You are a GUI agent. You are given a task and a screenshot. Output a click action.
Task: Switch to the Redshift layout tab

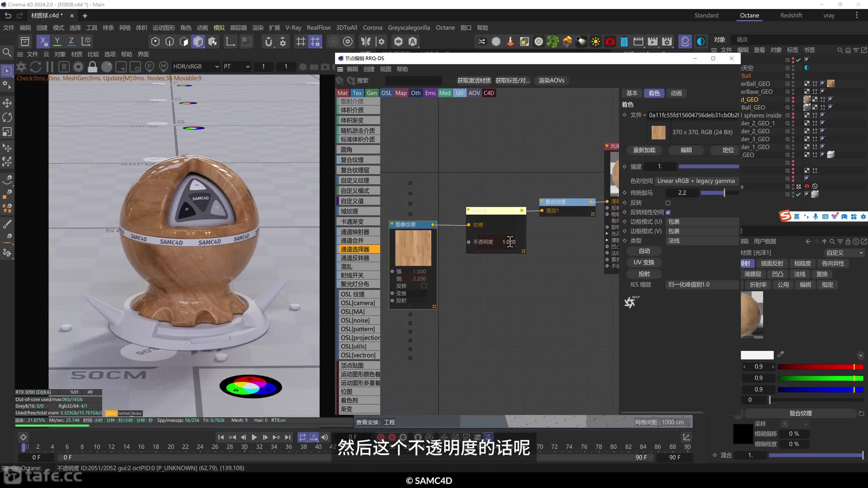[791, 15]
